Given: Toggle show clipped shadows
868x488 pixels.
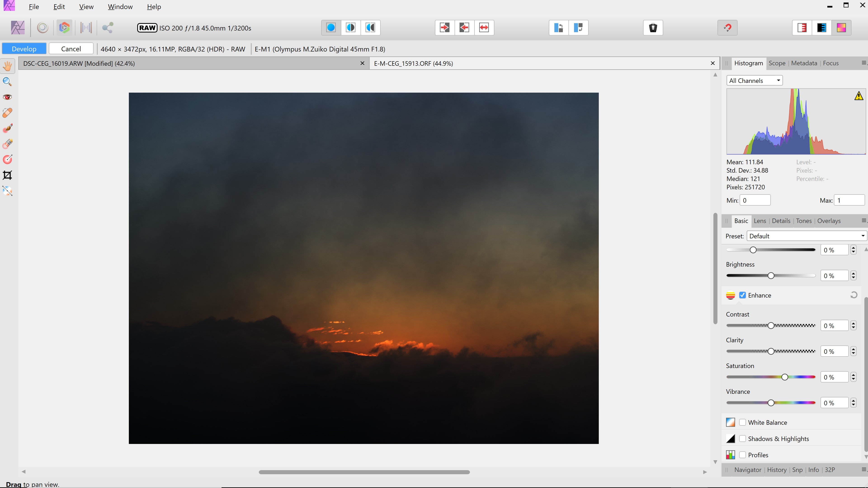Looking at the screenshot, I should [821, 28].
